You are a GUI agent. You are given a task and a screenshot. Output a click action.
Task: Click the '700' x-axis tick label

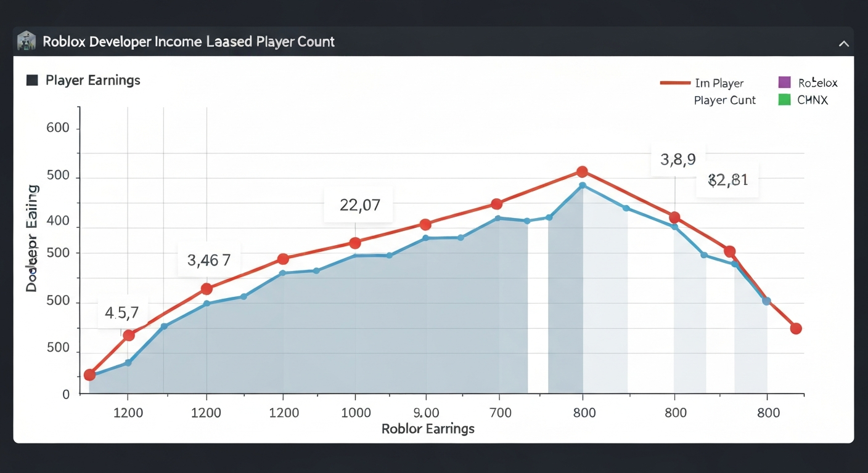[x=500, y=413]
